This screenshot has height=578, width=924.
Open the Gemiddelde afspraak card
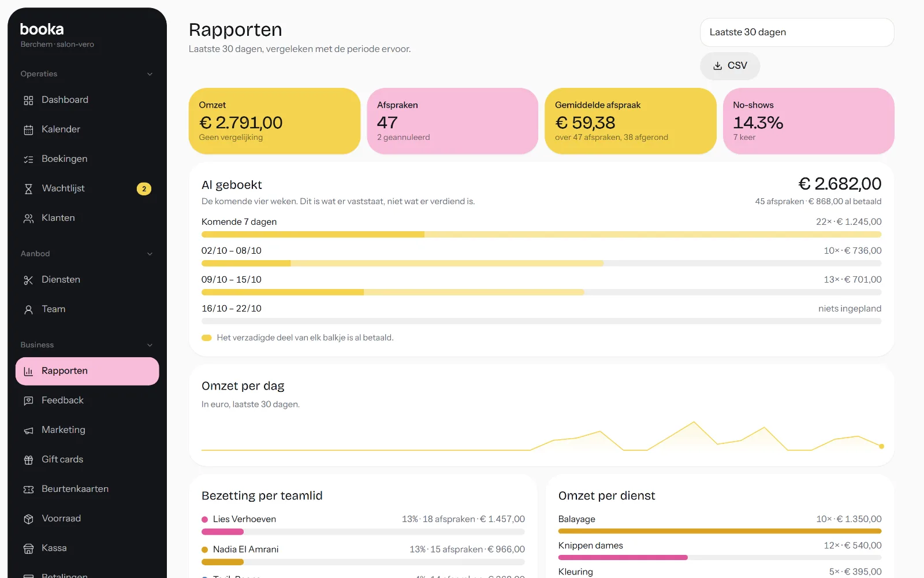[630, 121]
